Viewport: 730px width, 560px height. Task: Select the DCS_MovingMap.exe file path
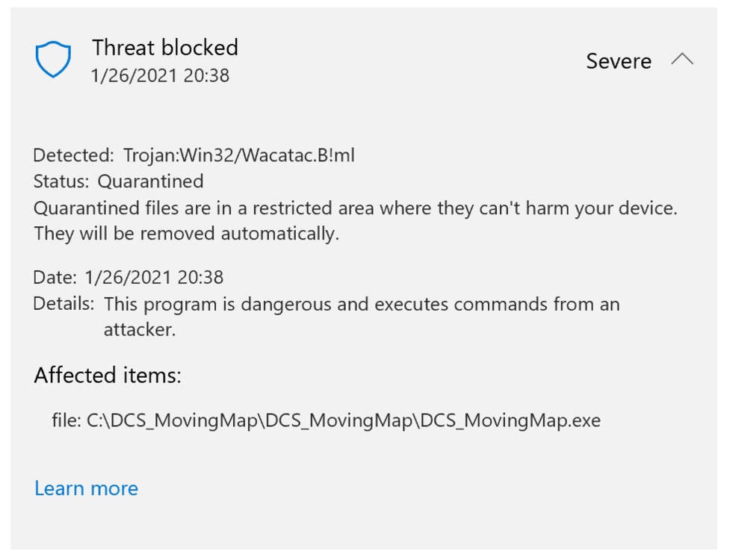[x=344, y=420]
